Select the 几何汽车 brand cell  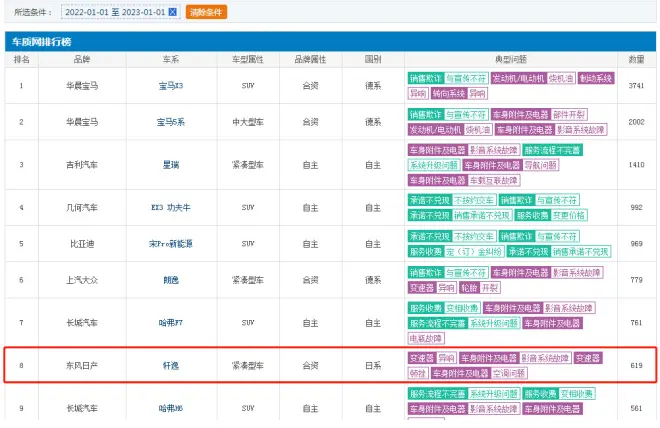tap(82, 207)
